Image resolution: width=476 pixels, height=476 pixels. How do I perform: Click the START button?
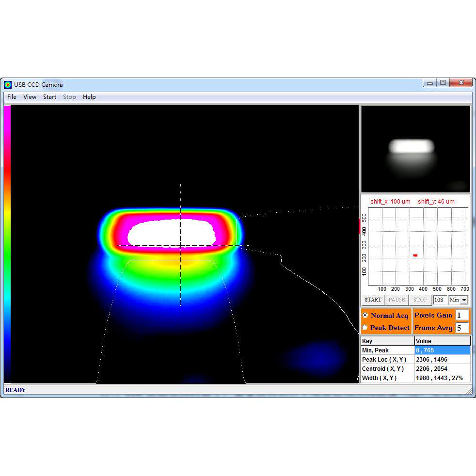click(x=373, y=300)
